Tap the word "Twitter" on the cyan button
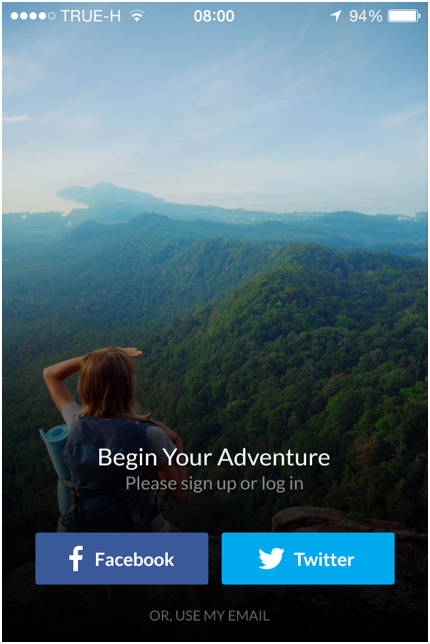This screenshot has width=430, height=644. [324, 559]
